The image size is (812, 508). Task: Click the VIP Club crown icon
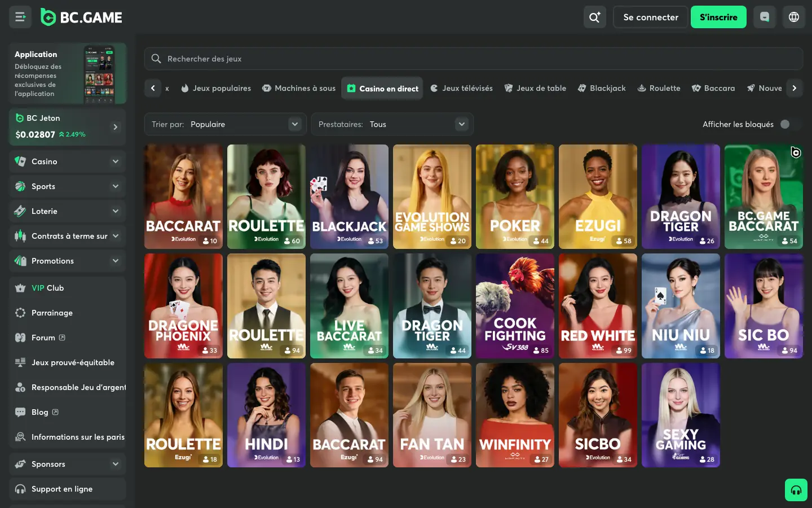(20, 288)
